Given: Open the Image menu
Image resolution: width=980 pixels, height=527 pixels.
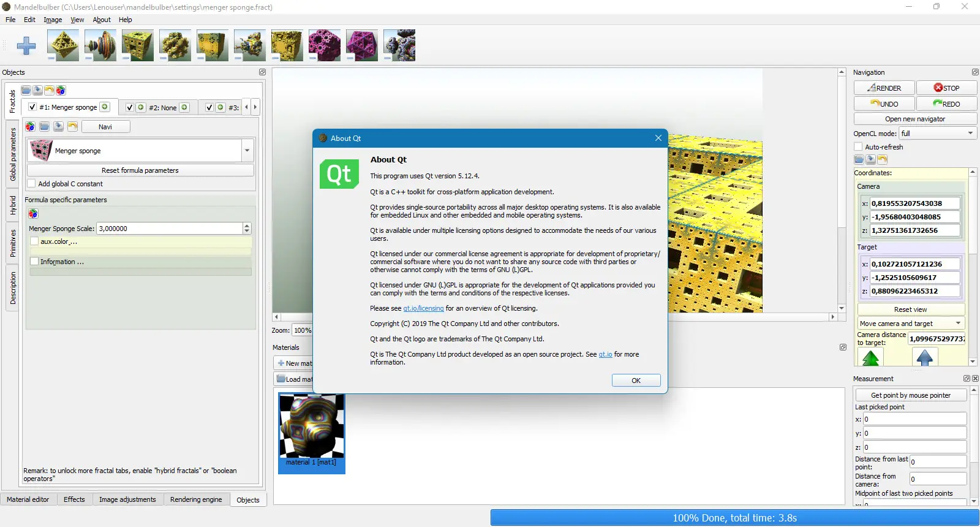Looking at the screenshot, I should 53,20.
